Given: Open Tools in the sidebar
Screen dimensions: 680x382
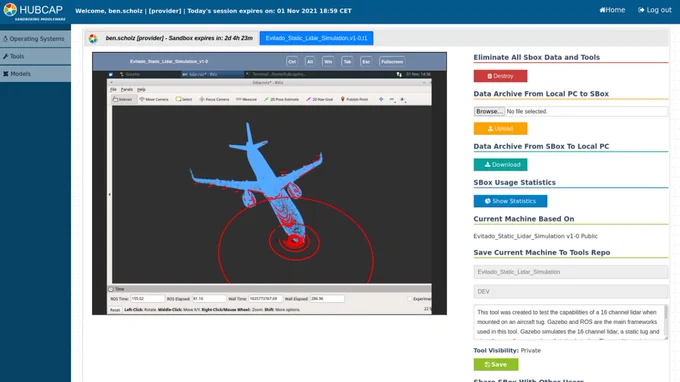Looking at the screenshot, I should 36,56.
